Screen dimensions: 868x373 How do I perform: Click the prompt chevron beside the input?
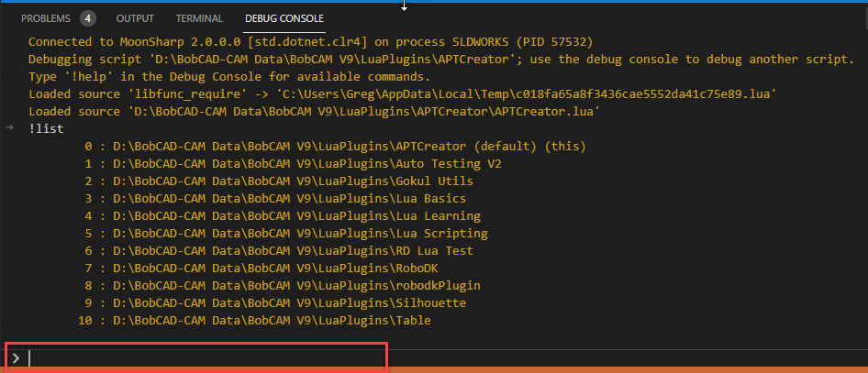click(16, 358)
